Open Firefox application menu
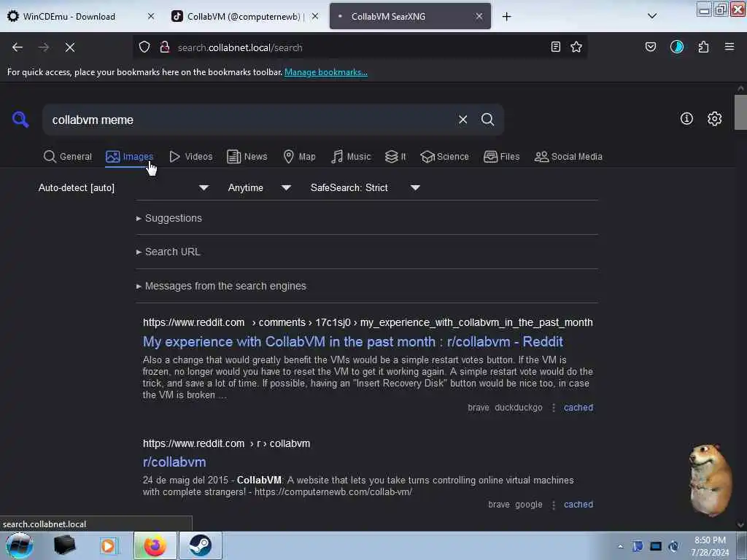The width and height of the screenshot is (747, 560). pos(729,47)
